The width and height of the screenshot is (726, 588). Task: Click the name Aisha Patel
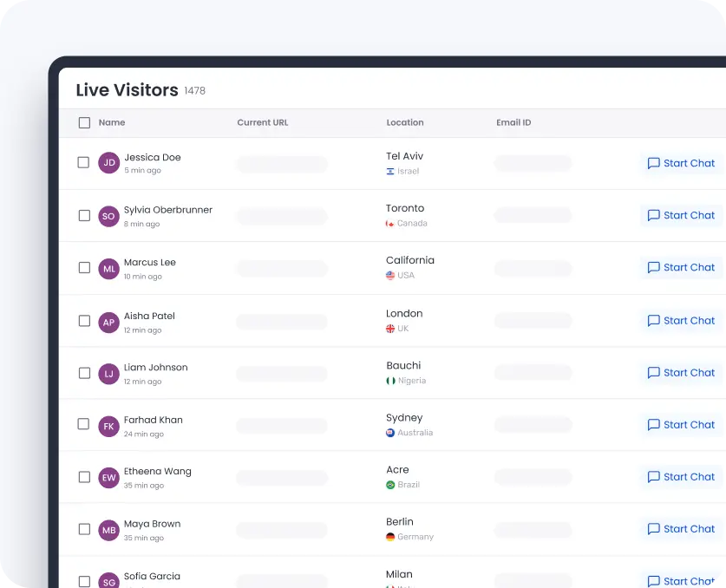pyautogui.click(x=149, y=317)
